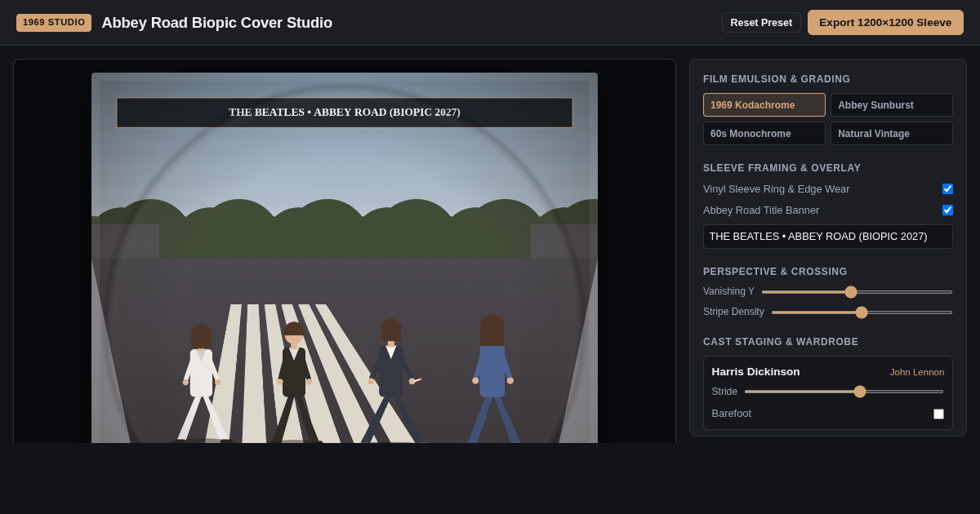This screenshot has height=514, width=980.
Task: Adjust the Vanishing Y slider
Action: [x=857, y=292]
